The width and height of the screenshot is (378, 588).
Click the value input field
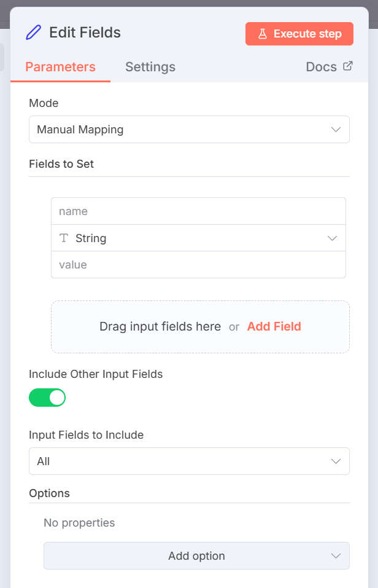(x=198, y=265)
